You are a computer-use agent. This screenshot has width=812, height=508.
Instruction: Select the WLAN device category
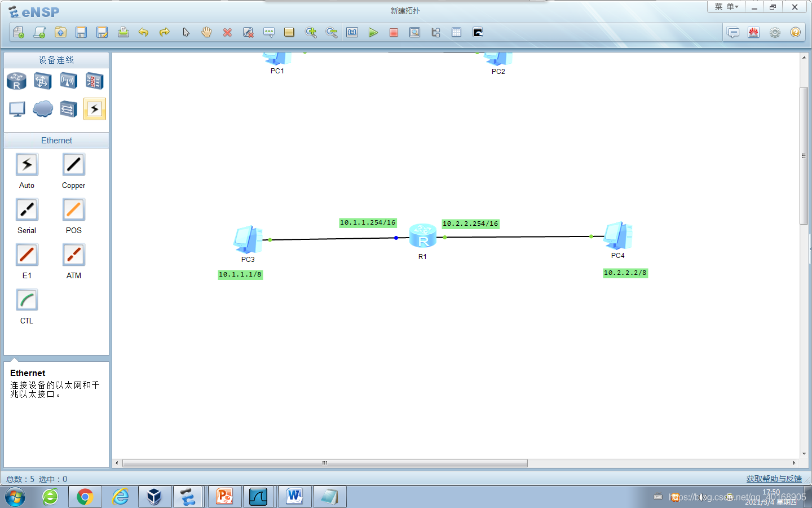(x=68, y=81)
